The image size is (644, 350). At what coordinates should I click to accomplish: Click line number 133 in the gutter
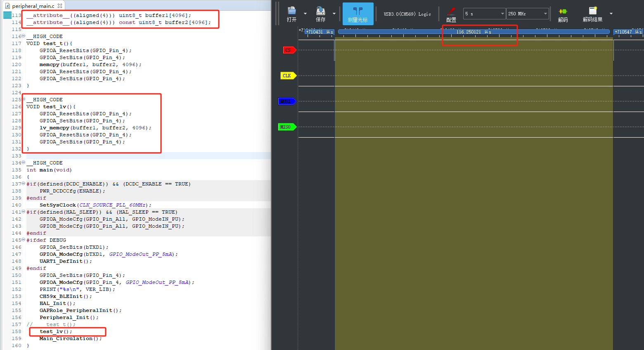point(17,156)
